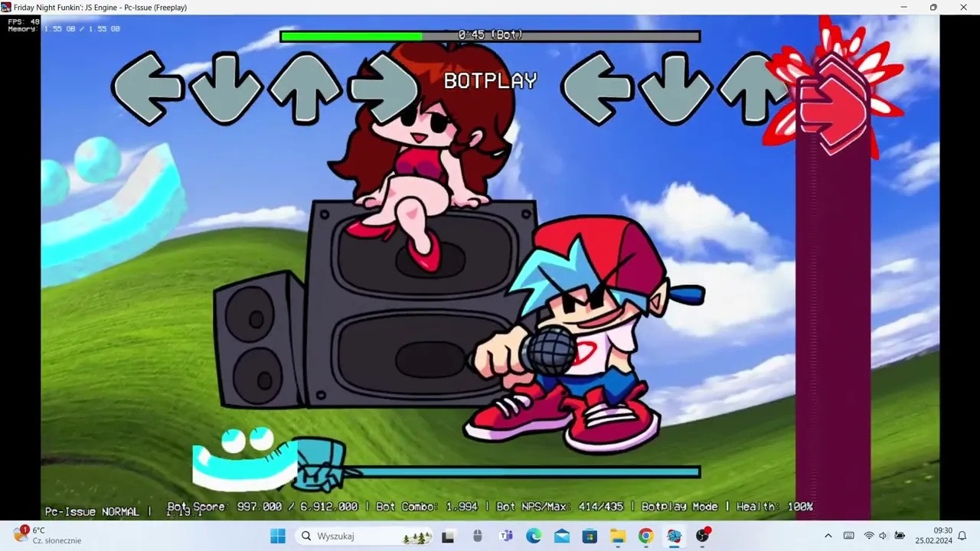Click the volume speaker tray icon
Image resolution: width=980 pixels, height=551 pixels.
tap(883, 536)
